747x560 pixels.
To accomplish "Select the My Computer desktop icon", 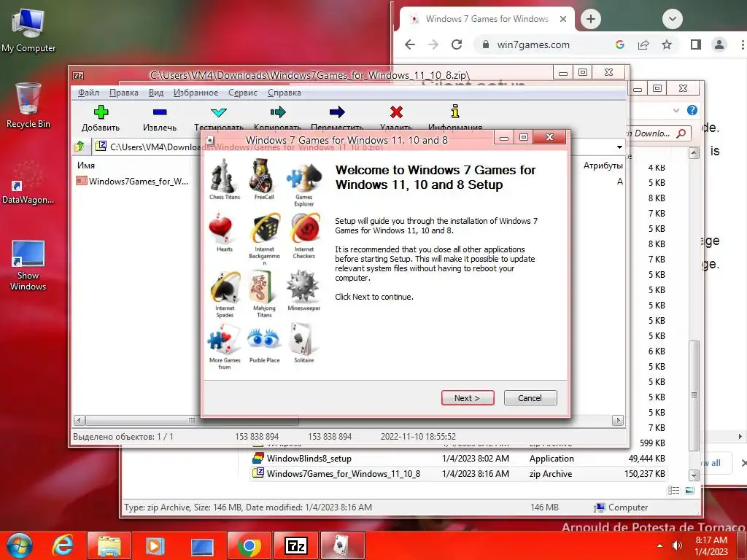I will click(x=28, y=30).
